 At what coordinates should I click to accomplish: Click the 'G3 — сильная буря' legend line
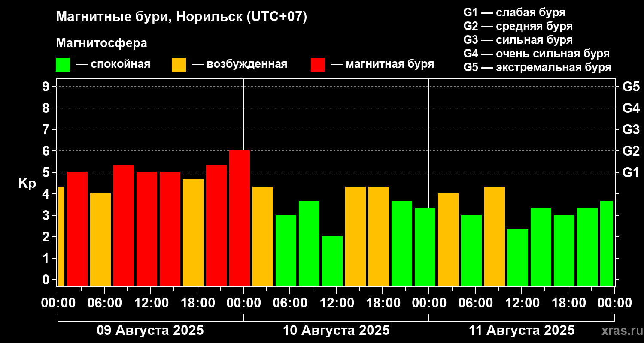518,40
